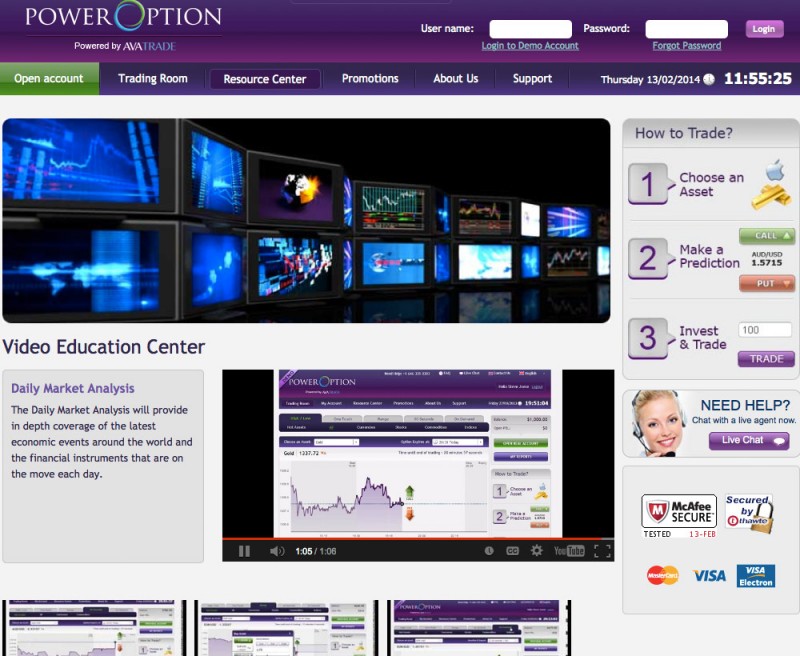Image resolution: width=800 pixels, height=656 pixels.
Task: Click the "Choose an Asset" step text
Action: [x=712, y=185]
